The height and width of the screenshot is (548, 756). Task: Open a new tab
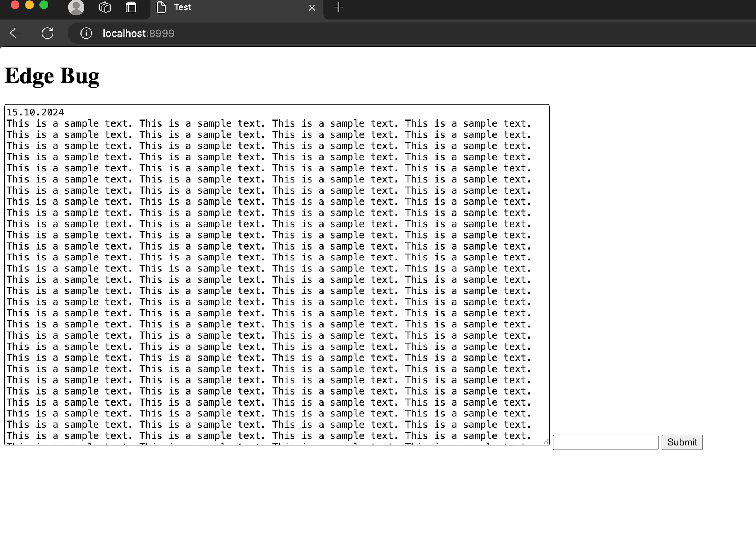click(x=338, y=7)
